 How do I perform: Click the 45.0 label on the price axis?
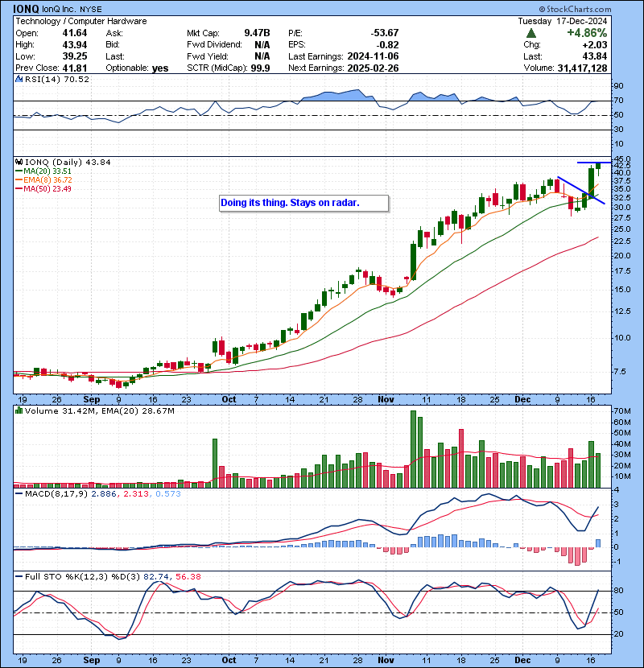(x=621, y=160)
